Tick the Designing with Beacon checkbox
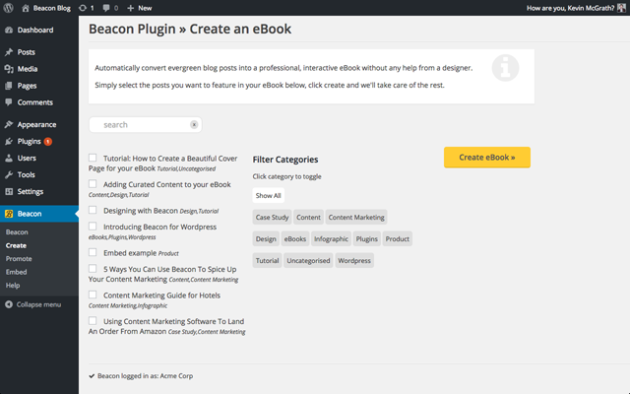Image resolution: width=630 pixels, height=394 pixels. click(93, 210)
